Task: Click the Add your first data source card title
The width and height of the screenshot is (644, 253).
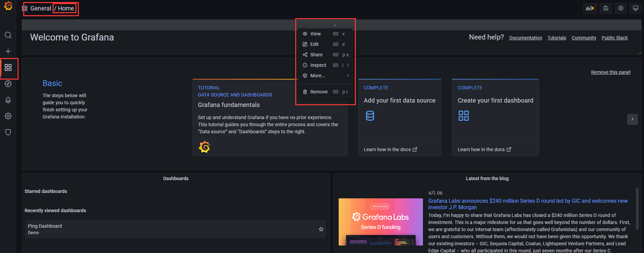Action: [399, 101]
